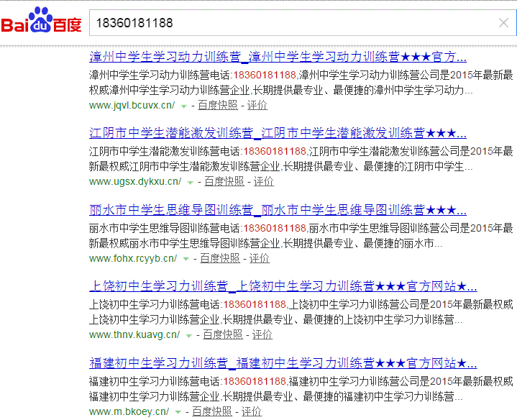Click 评价 for www.thnv.kuavg.cn result

click(x=262, y=334)
